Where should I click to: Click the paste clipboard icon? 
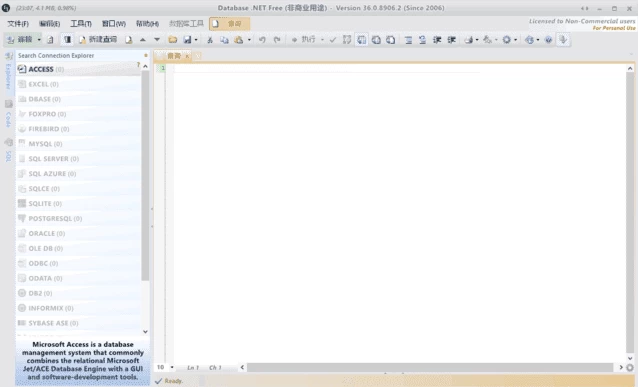point(239,39)
